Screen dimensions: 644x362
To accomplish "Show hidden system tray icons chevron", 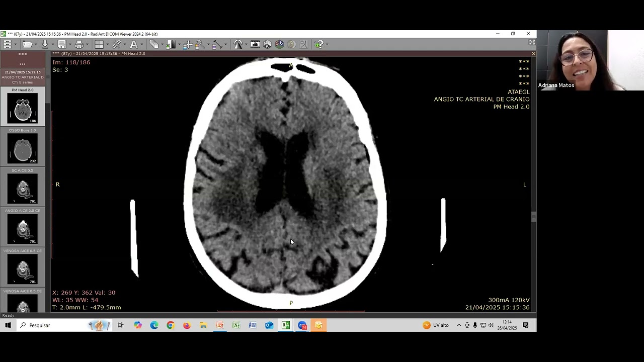I will [459, 325].
